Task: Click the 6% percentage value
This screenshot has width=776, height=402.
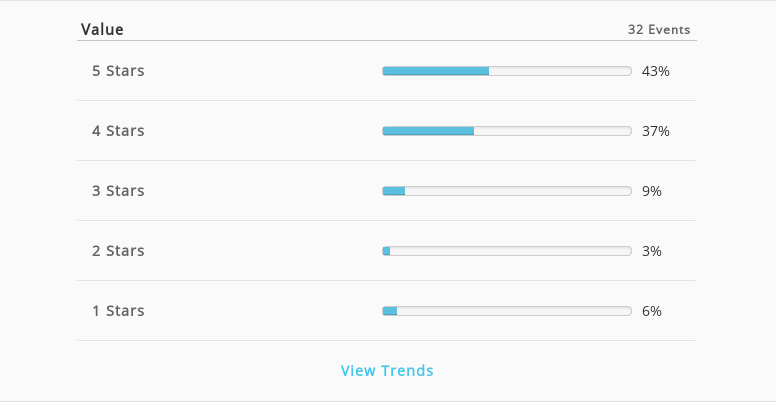Action: coord(652,311)
